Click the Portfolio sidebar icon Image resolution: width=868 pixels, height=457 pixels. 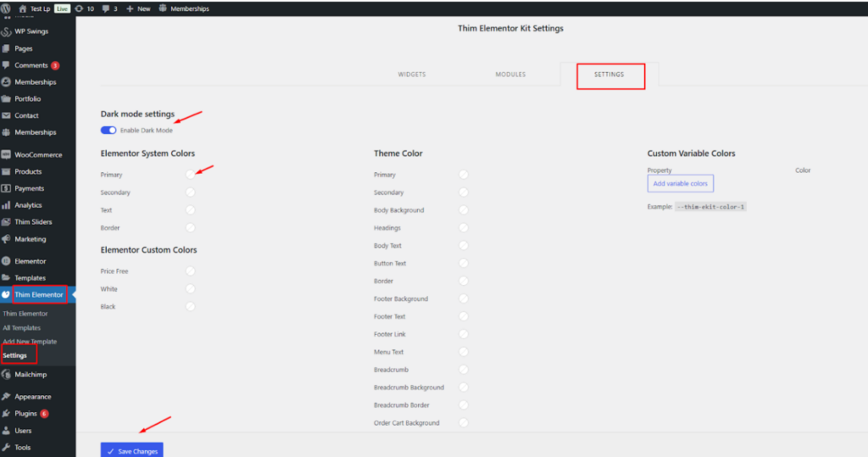[x=6, y=98]
